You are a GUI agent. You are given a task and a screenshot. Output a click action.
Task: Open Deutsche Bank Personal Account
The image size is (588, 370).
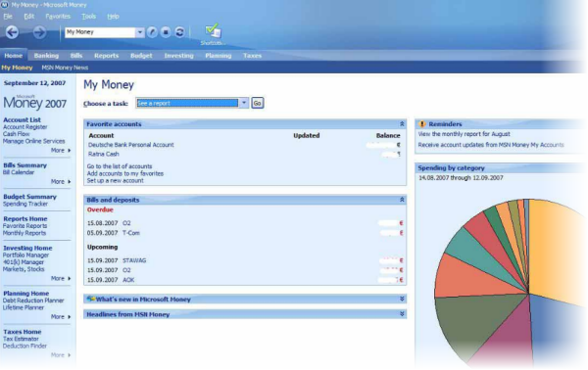[131, 145]
